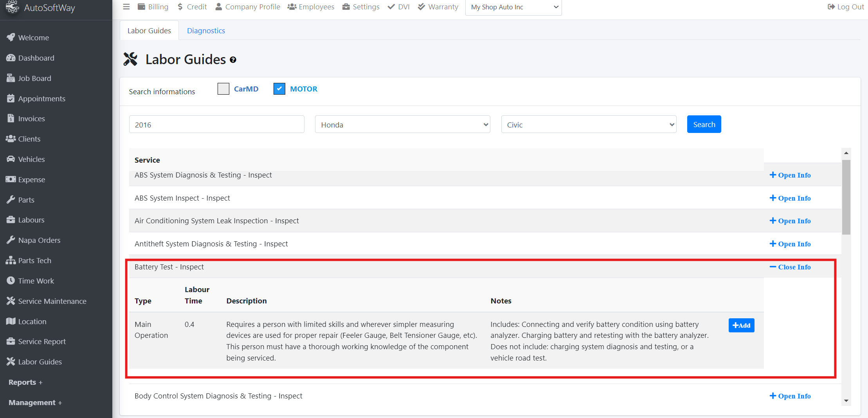Open the Honda make dropdown
This screenshot has height=418, width=868.
pyautogui.click(x=402, y=124)
